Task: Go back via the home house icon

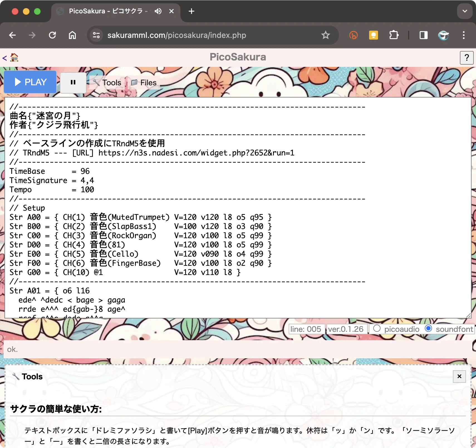Action: (x=14, y=58)
